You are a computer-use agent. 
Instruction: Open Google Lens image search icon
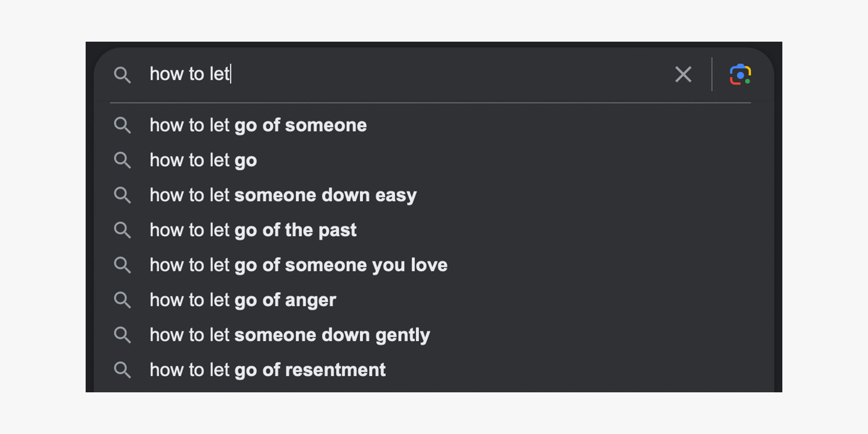[740, 75]
